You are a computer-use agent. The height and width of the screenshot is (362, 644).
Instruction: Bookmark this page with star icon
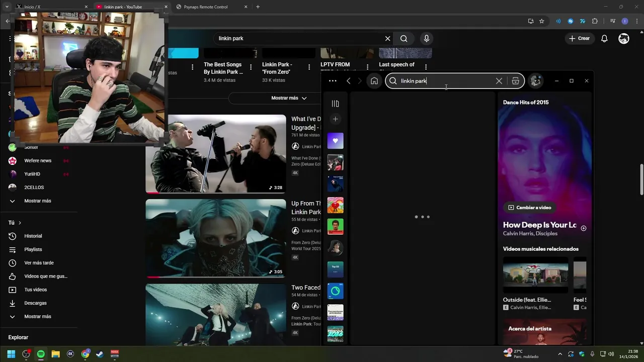[x=542, y=21]
